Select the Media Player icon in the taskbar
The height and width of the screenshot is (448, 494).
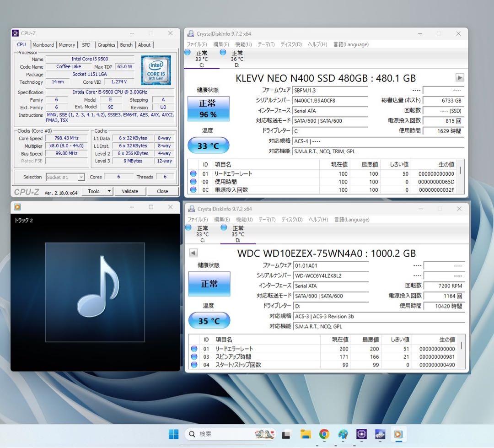398,434
